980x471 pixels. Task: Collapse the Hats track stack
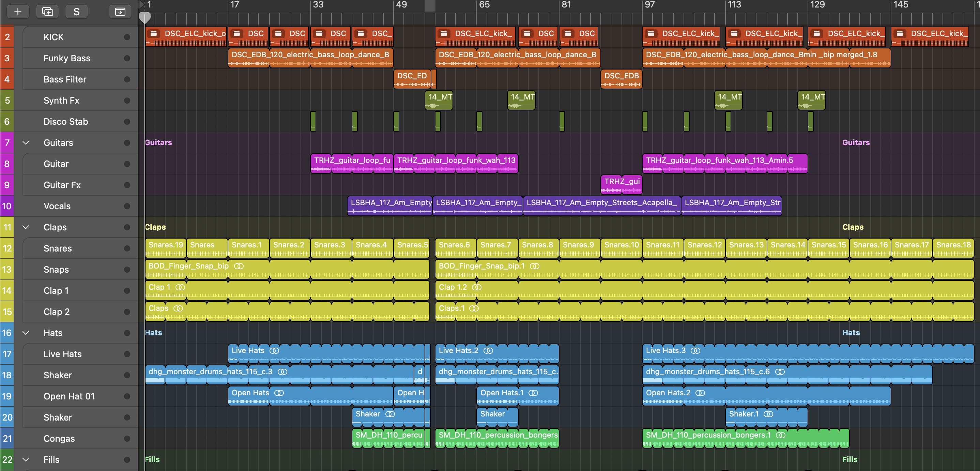tap(26, 333)
